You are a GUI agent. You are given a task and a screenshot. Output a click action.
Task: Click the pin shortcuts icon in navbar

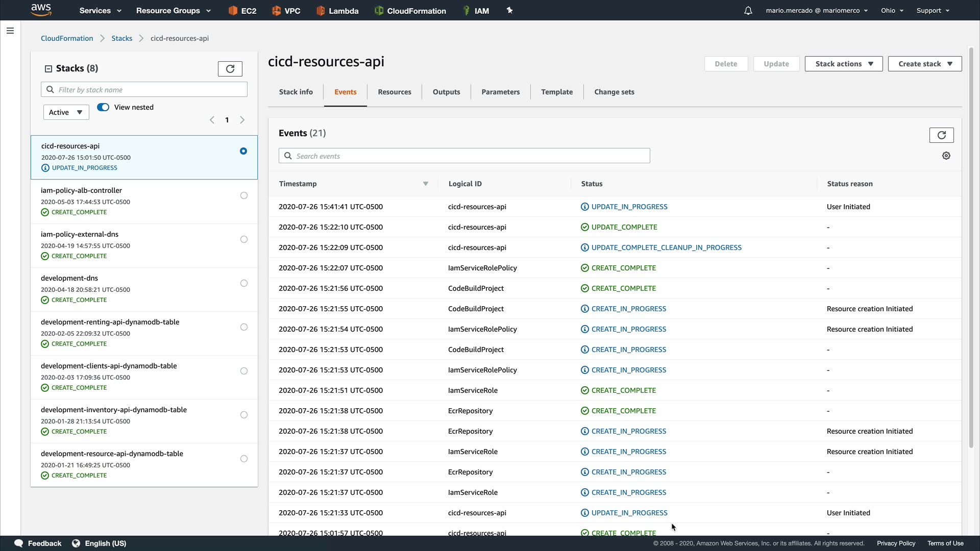(x=509, y=10)
